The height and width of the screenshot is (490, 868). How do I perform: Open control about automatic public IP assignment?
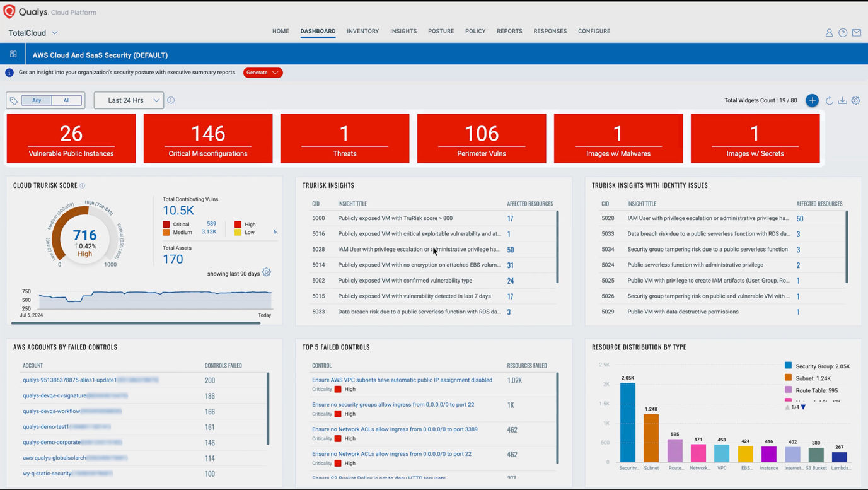pyautogui.click(x=402, y=380)
